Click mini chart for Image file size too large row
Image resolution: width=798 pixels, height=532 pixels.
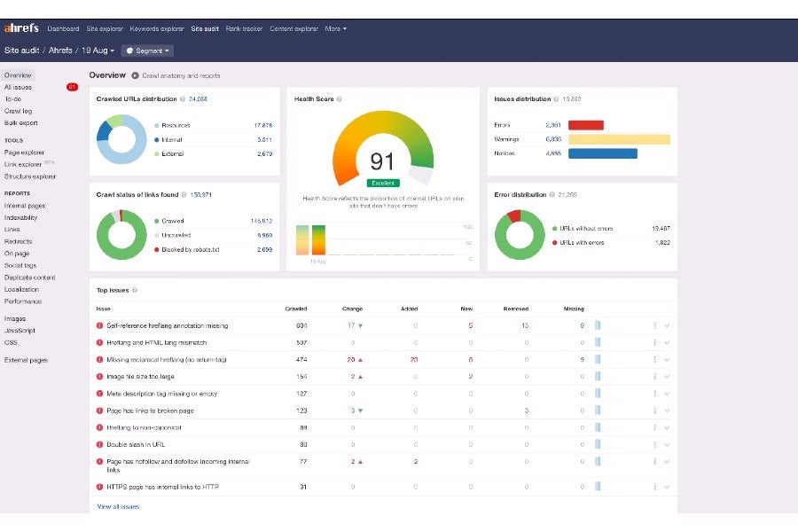598,376
